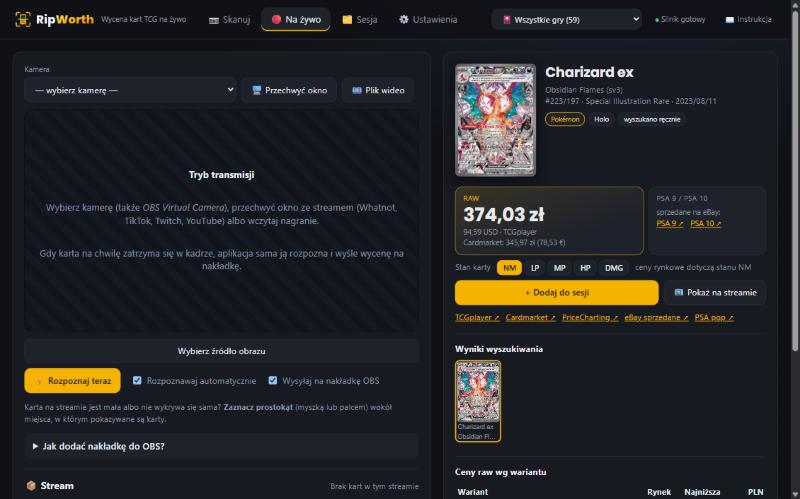
Task: Click the Pokaż na streamie button
Action: click(x=715, y=292)
